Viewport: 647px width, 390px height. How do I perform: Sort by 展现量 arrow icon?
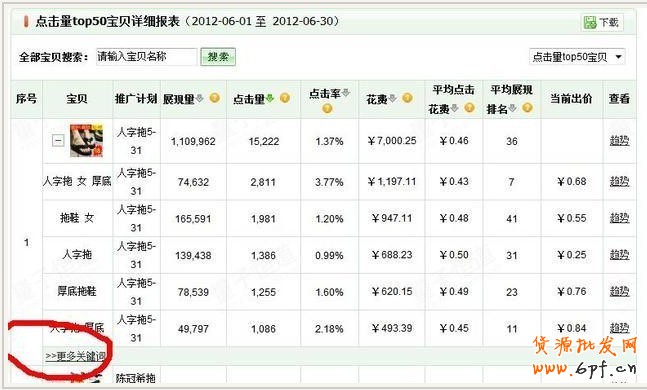200,98
